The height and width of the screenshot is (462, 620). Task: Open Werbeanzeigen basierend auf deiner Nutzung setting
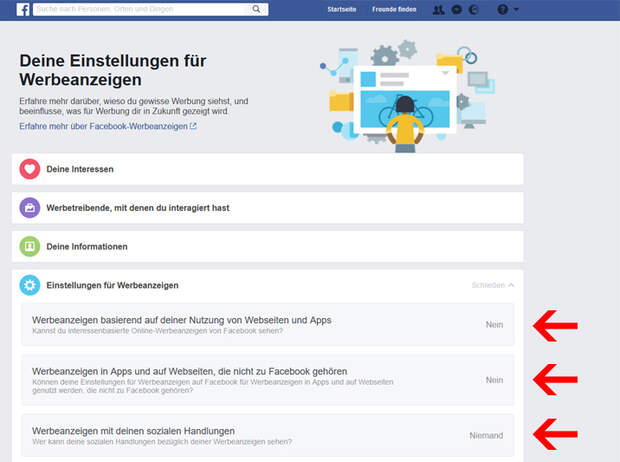[268, 324]
